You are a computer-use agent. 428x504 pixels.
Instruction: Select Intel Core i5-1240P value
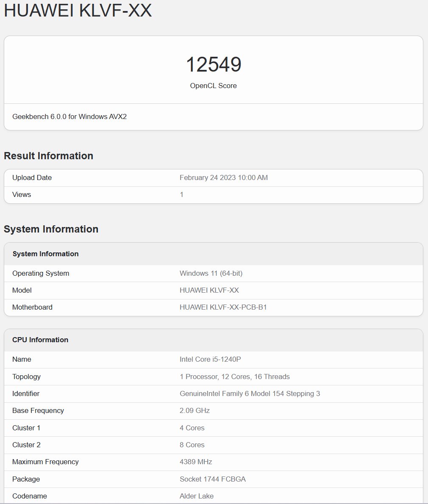(210, 360)
